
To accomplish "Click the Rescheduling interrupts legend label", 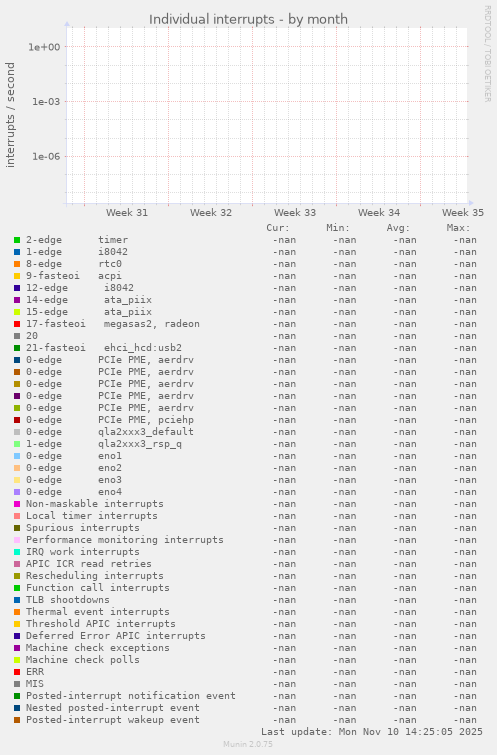I will [95, 576].
